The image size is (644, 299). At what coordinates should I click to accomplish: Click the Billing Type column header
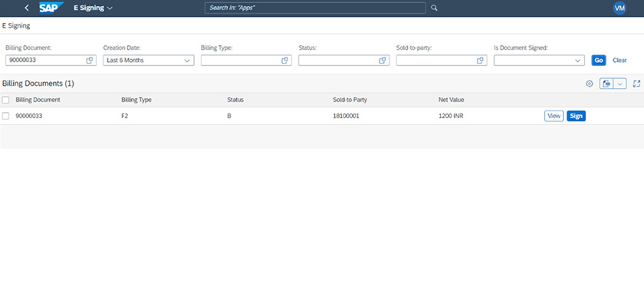[x=136, y=100]
